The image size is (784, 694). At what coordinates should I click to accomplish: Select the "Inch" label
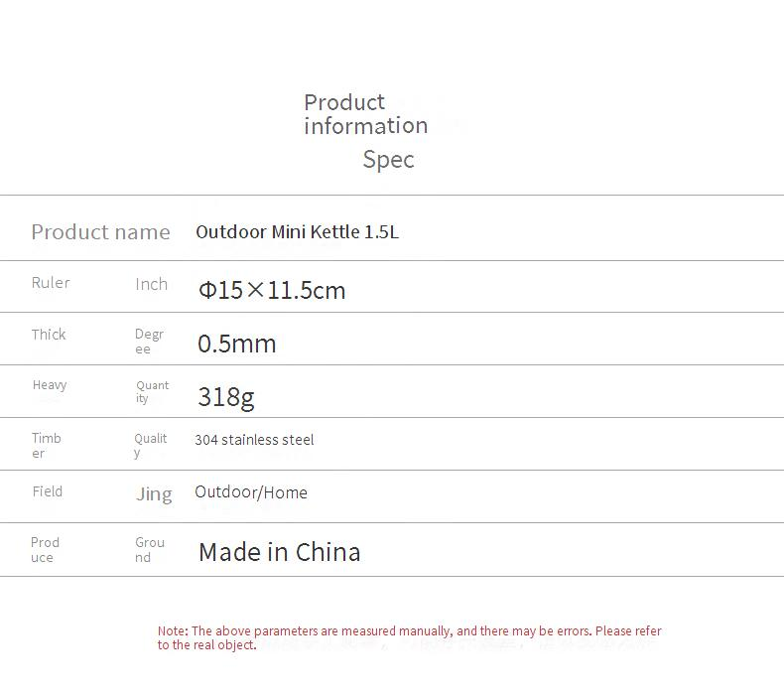click(152, 284)
